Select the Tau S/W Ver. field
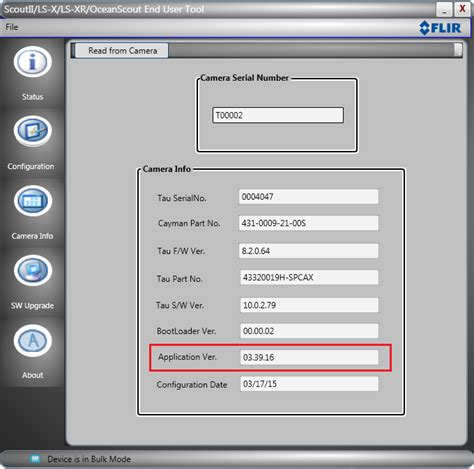The height and width of the screenshot is (469, 474). pyautogui.click(x=309, y=305)
